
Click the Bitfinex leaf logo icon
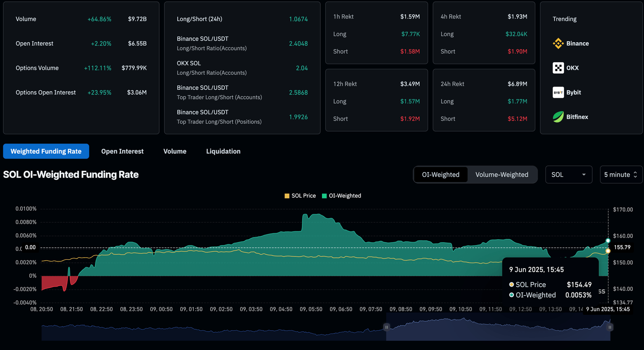(x=558, y=117)
